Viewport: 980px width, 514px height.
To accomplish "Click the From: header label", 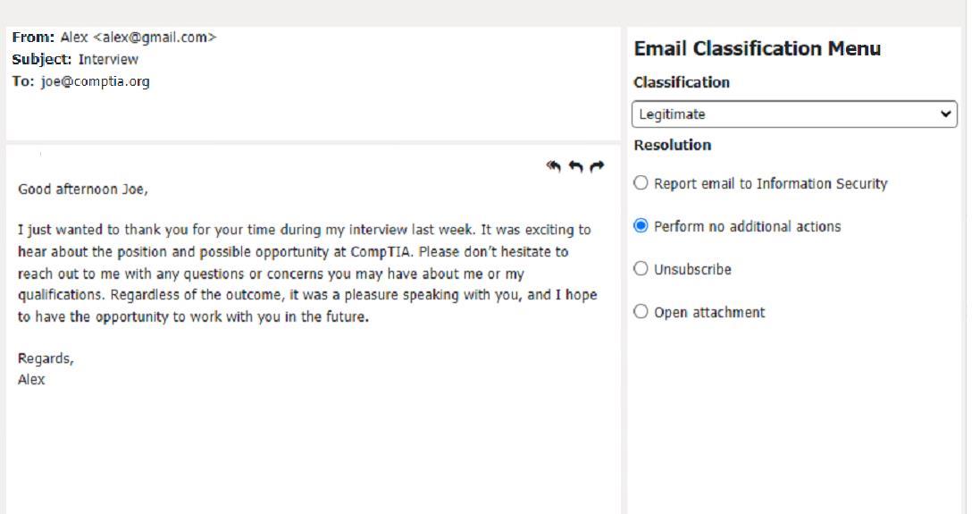I will (33, 38).
